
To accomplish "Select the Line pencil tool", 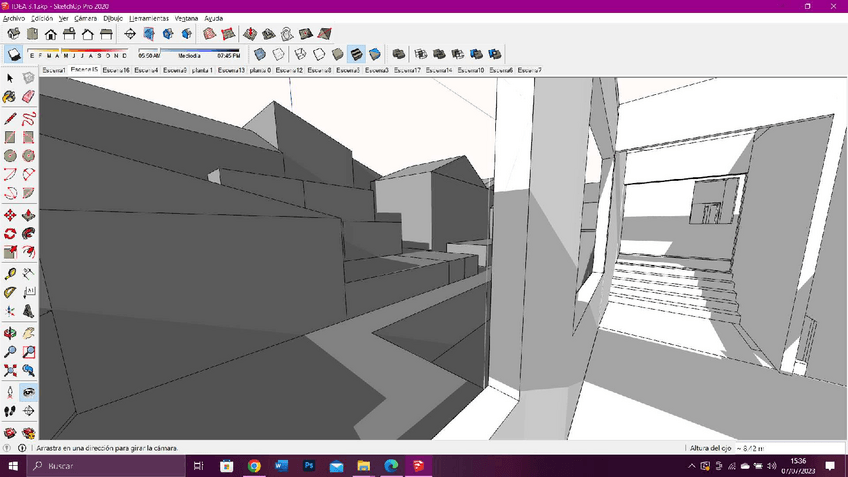I will [x=10, y=117].
